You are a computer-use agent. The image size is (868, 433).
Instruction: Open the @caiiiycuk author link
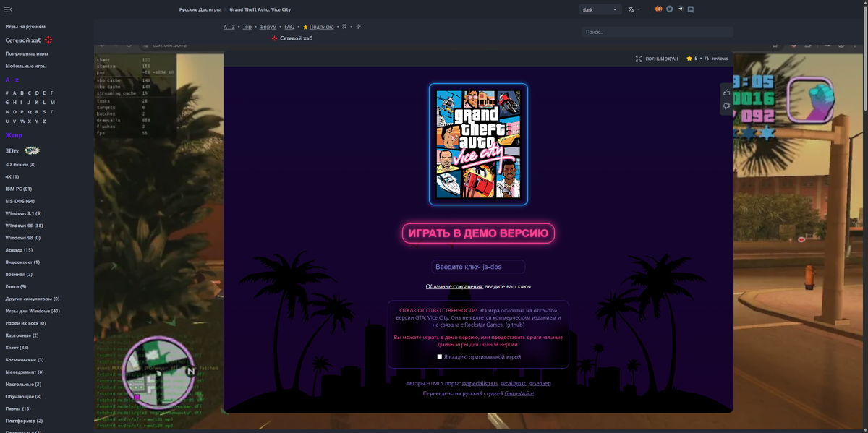point(513,383)
